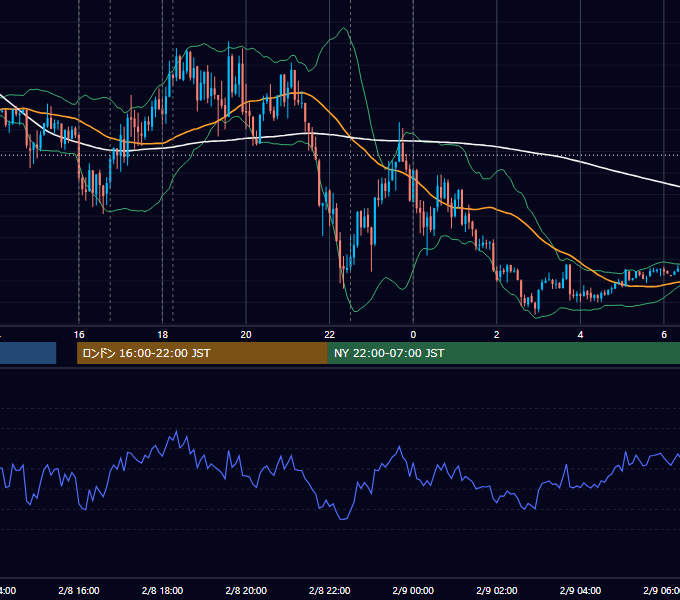Click hour label 20 on price chart axis
This screenshot has height=600, width=680.
pyautogui.click(x=246, y=335)
